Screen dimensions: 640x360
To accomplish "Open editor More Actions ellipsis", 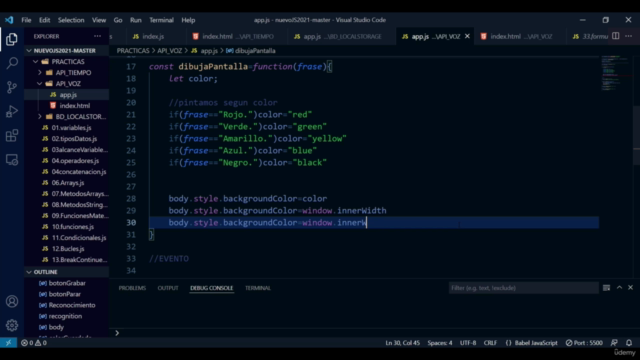I will pyautogui.click(x=629, y=36).
